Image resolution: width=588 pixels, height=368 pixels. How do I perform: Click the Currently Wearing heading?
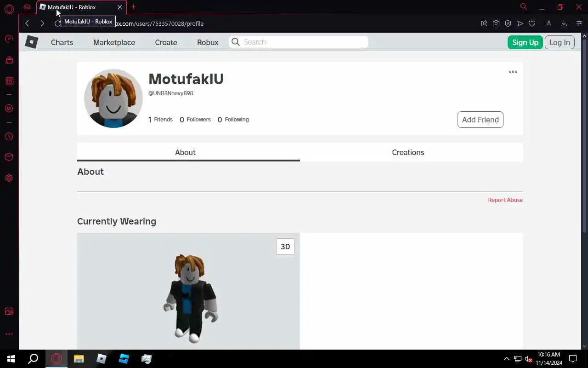point(117,221)
